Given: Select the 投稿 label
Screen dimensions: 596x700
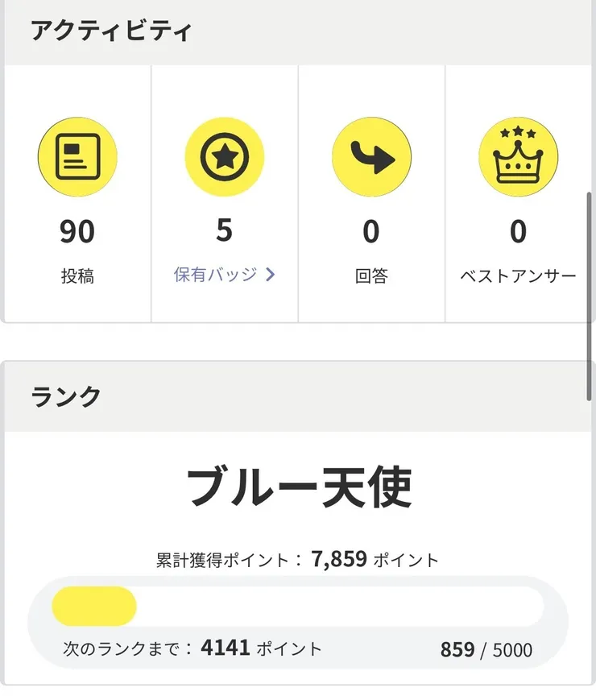Looking at the screenshot, I should coord(77,276).
